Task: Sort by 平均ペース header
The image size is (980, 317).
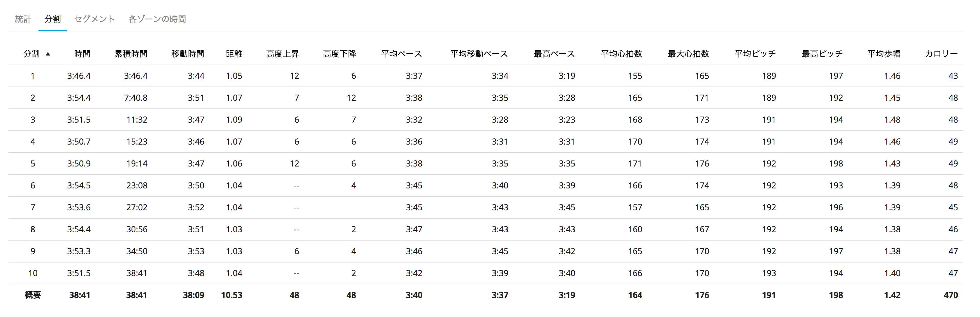Action: pyautogui.click(x=401, y=54)
